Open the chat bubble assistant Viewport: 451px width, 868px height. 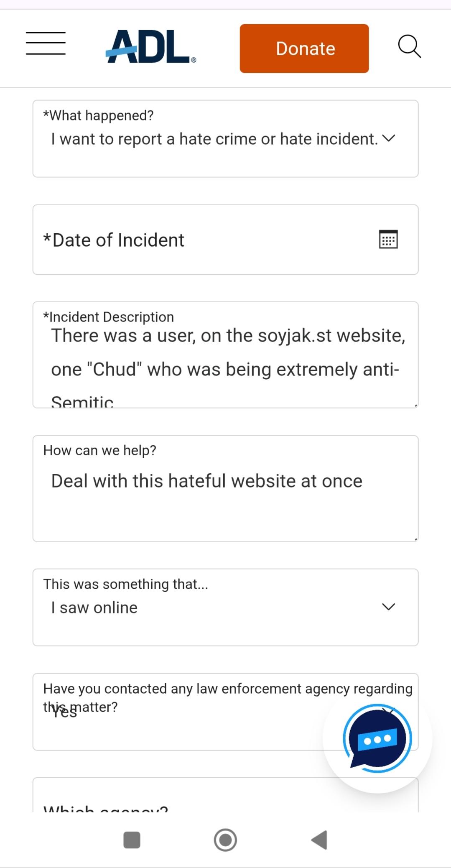pos(377,738)
